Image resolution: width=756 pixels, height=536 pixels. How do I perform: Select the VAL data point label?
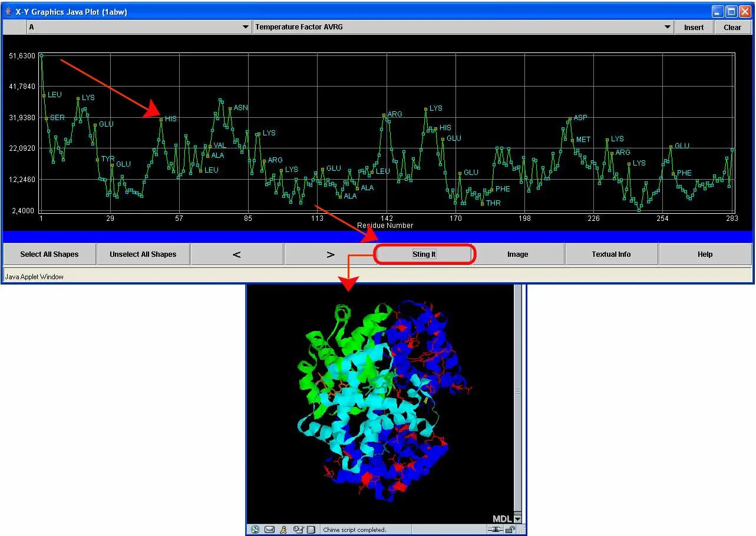tap(220, 145)
